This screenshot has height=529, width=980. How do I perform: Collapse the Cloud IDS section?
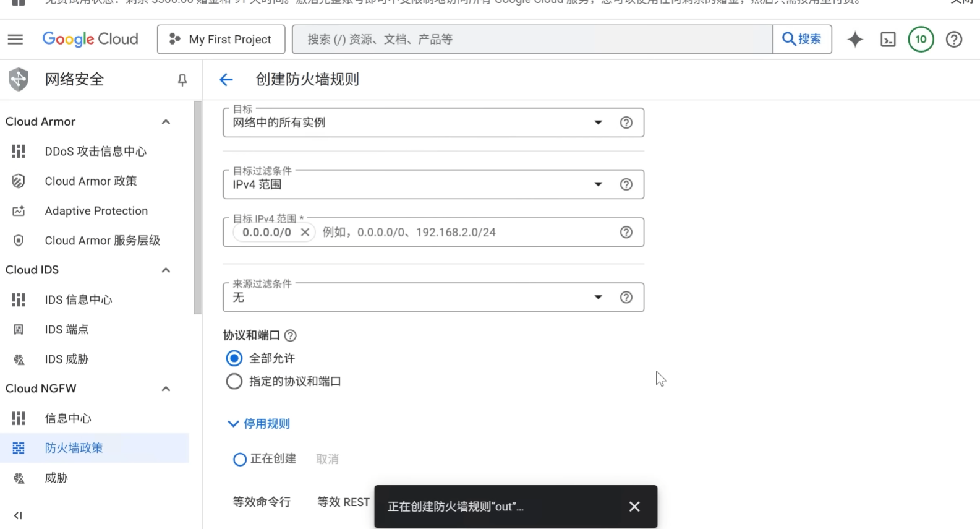166,270
